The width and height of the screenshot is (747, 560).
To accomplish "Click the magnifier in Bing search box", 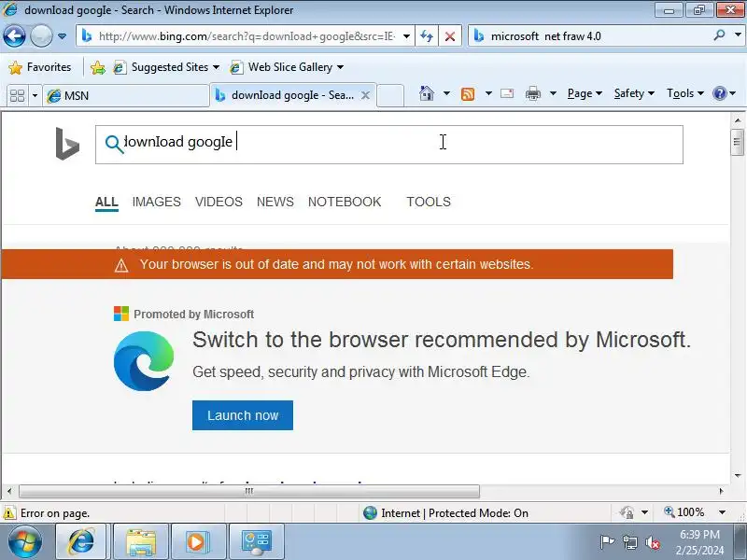I will 114,144.
